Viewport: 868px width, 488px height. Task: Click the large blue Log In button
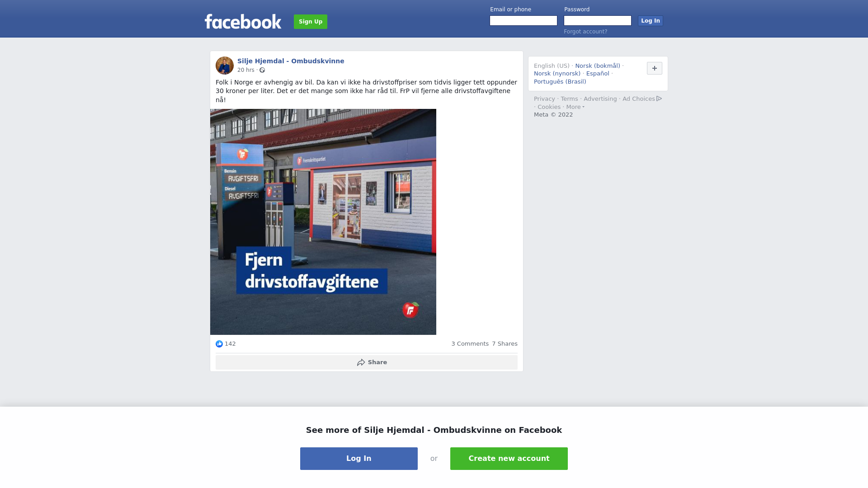pyautogui.click(x=359, y=459)
